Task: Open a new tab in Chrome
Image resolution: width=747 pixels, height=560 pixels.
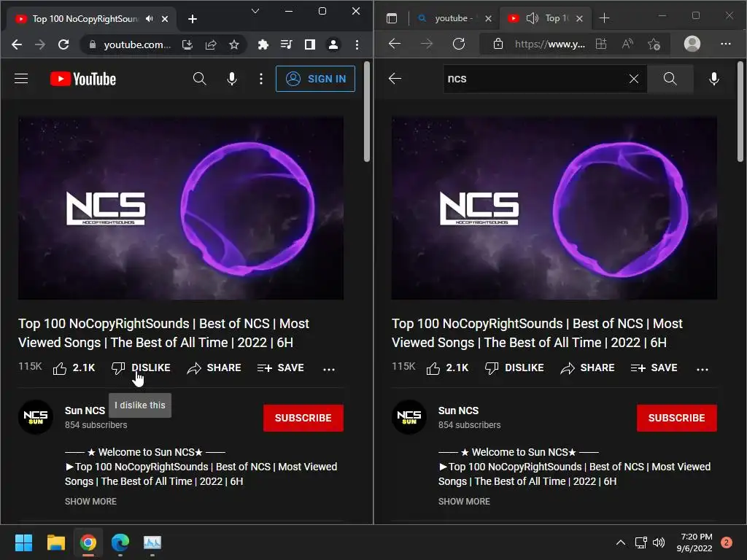Action: coord(193,19)
